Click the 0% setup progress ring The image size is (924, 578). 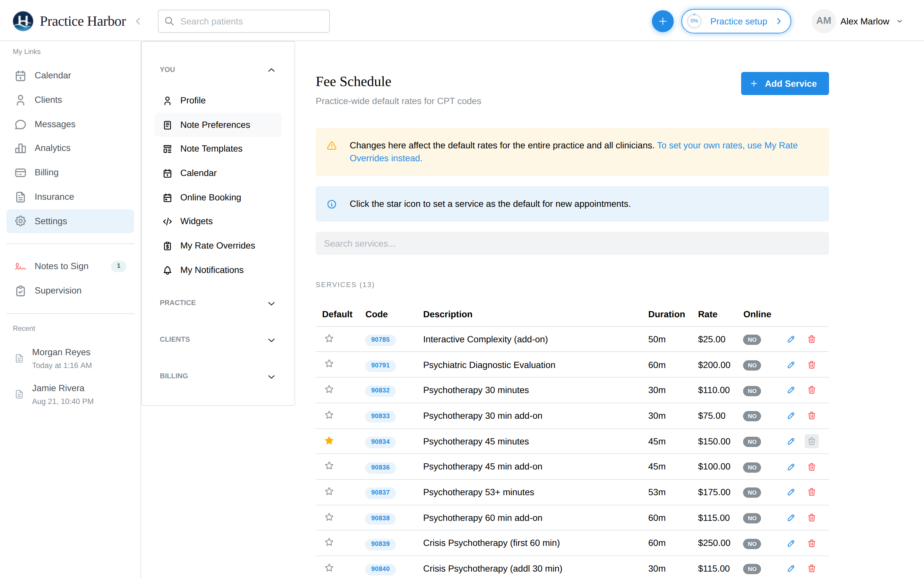click(694, 22)
